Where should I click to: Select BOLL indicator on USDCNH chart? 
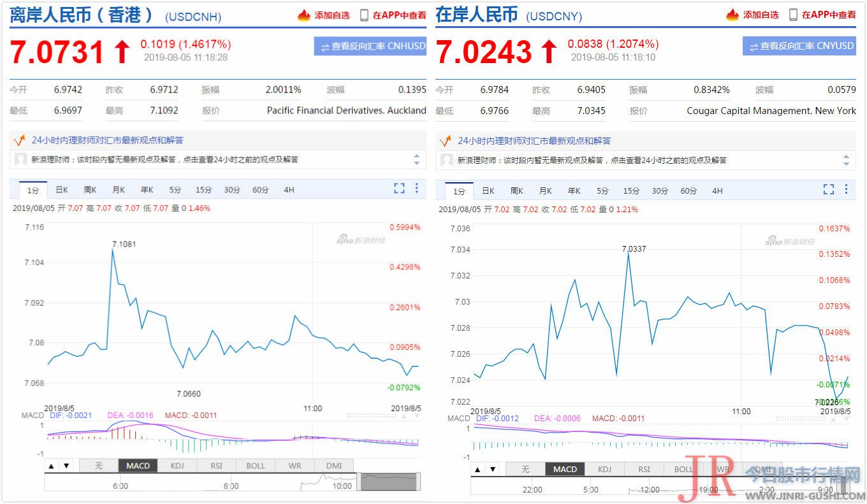point(256,466)
